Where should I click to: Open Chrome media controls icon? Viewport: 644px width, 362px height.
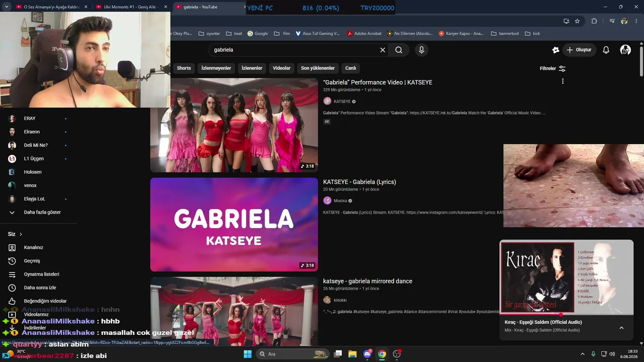click(612, 21)
